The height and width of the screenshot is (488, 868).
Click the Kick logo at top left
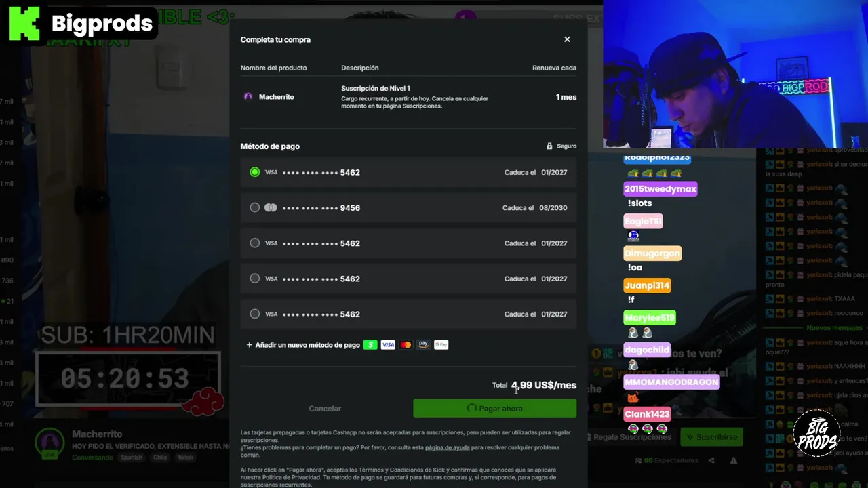[24, 24]
